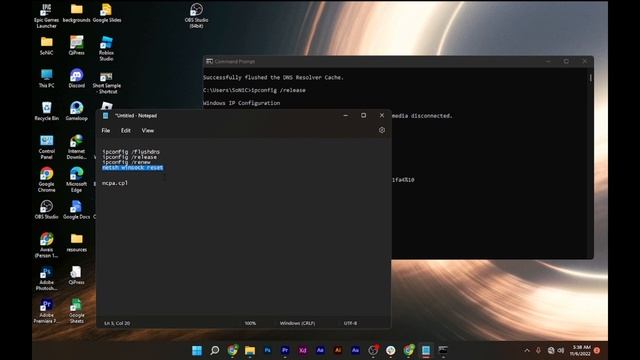Select the Short Sample - Shortcut icon
This screenshot has width=640, height=360.
coord(107,82)
